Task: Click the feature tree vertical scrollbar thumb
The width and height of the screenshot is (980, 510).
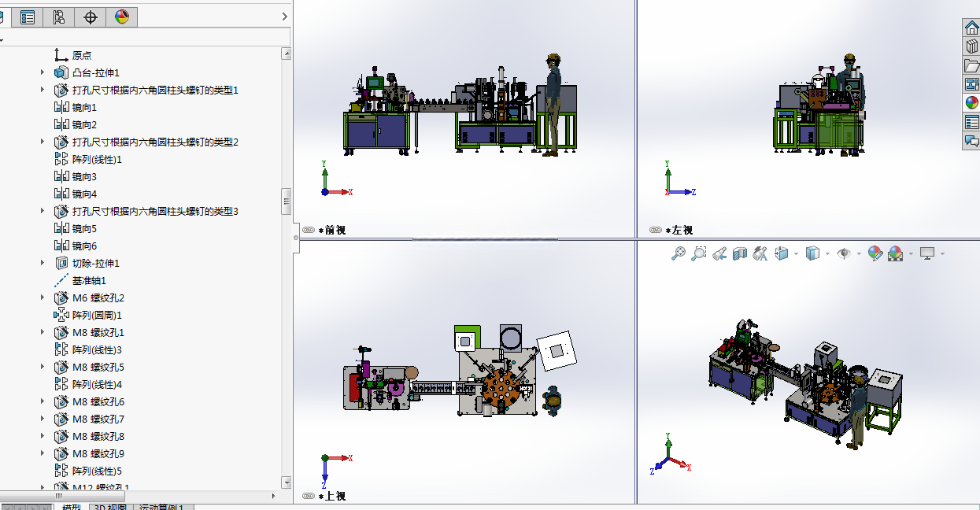Action: point(287,201)
